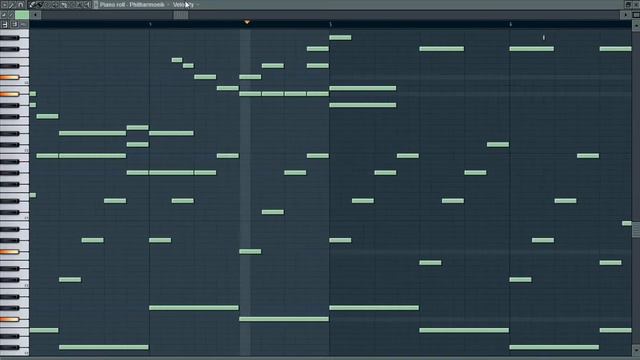Click the third icon above the piano keyboard
This screenshot has height=360, width=640.
24,24
